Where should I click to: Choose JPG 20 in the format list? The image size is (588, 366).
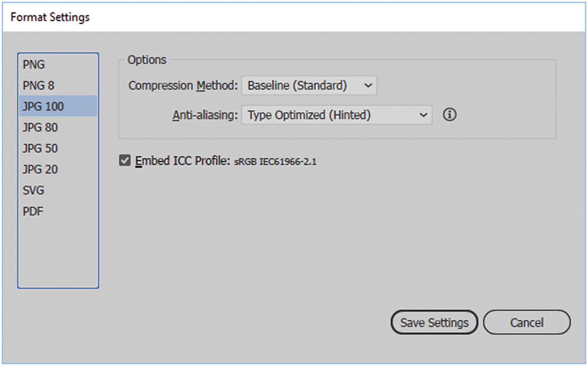point(40,170)
